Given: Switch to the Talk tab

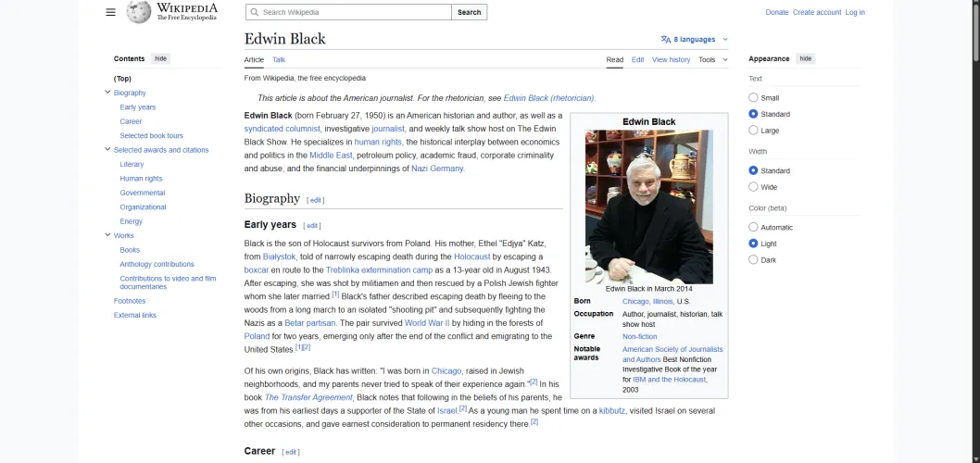Looking at the screenshot, I should pos(279,60).
